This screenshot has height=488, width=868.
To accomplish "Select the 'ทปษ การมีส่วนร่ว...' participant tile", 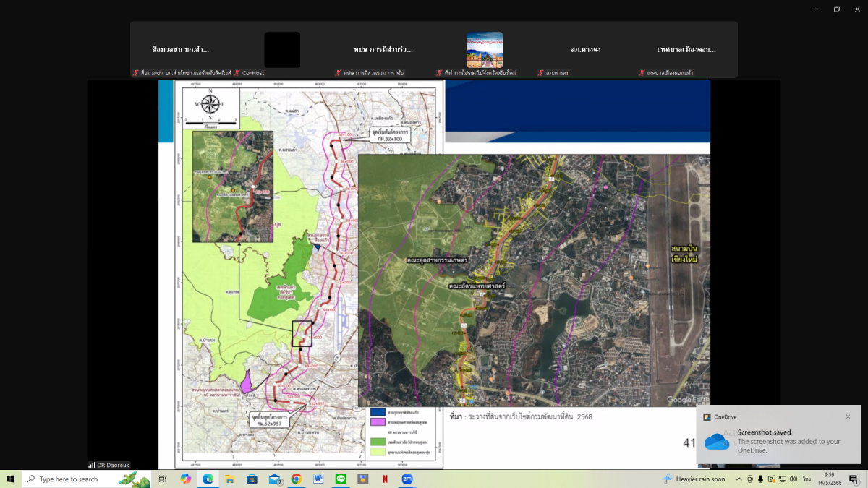I will (383, 50).
